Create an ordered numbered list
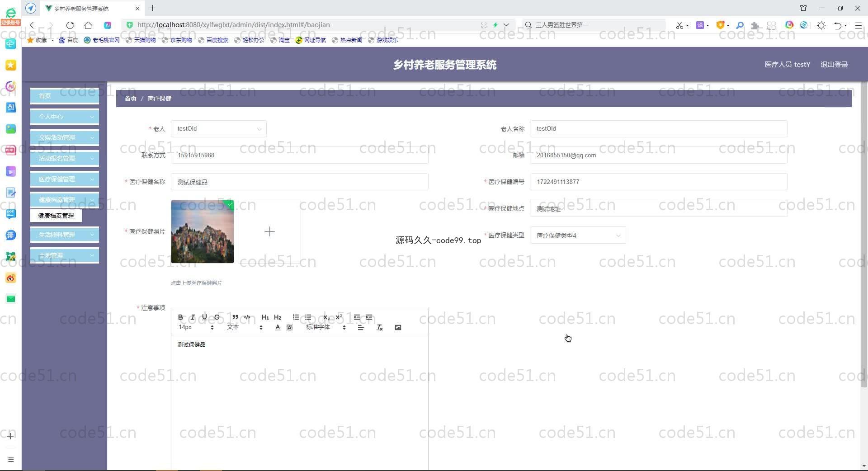Screen dimensions: 868x471 click(x=296, y=317)
